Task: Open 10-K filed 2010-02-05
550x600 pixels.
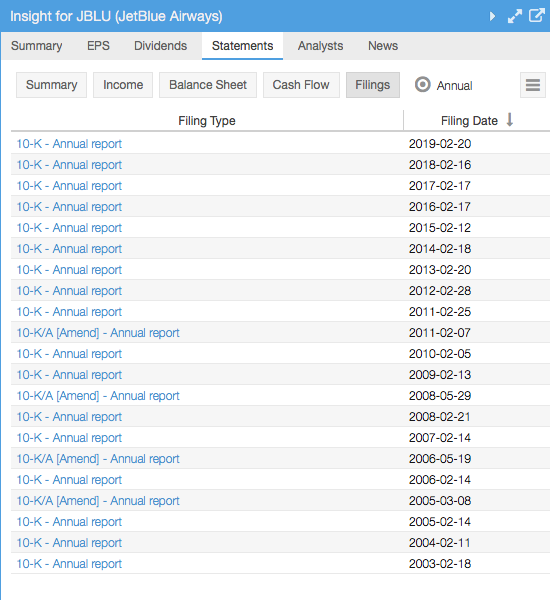Action: click(69, 354)
